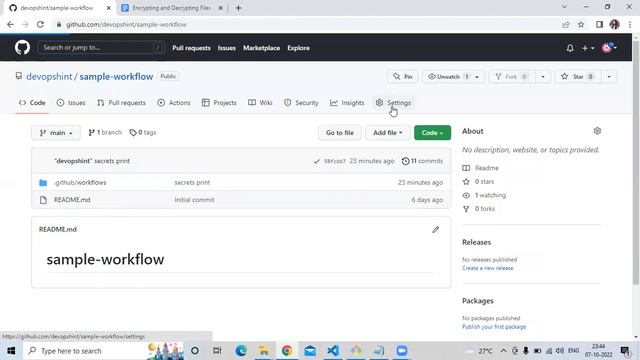Edit README with the pencil icon

pyautogui.click(x=436, y=230)
